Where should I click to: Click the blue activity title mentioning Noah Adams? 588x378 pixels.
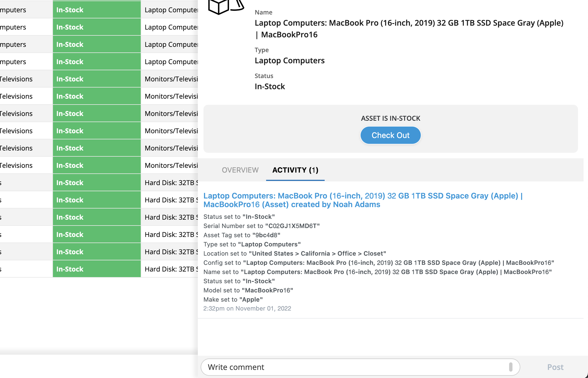(x=334, y=200)
